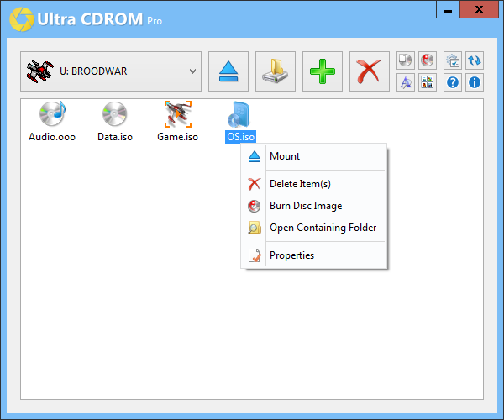Image resolution: width=504 pixels, height=420 pixels.
Task: Click the four-thumbnail view mode icon
Action: coord(428,82)
